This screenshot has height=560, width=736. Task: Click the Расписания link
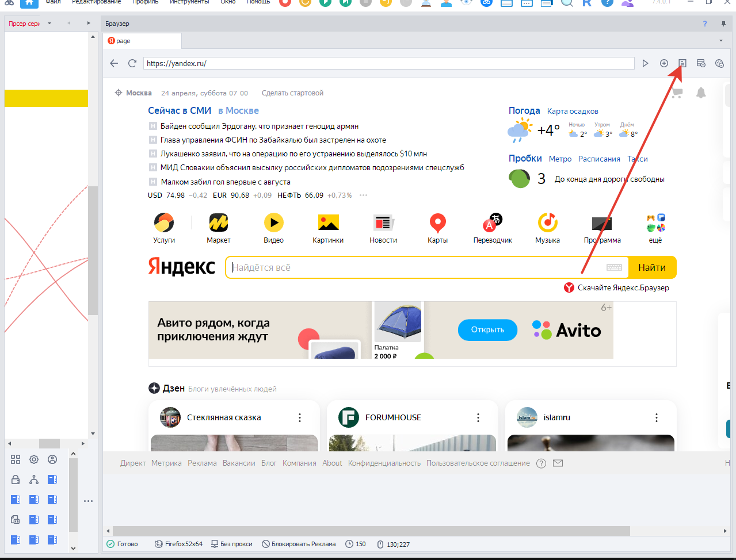[x=599, y=159]
